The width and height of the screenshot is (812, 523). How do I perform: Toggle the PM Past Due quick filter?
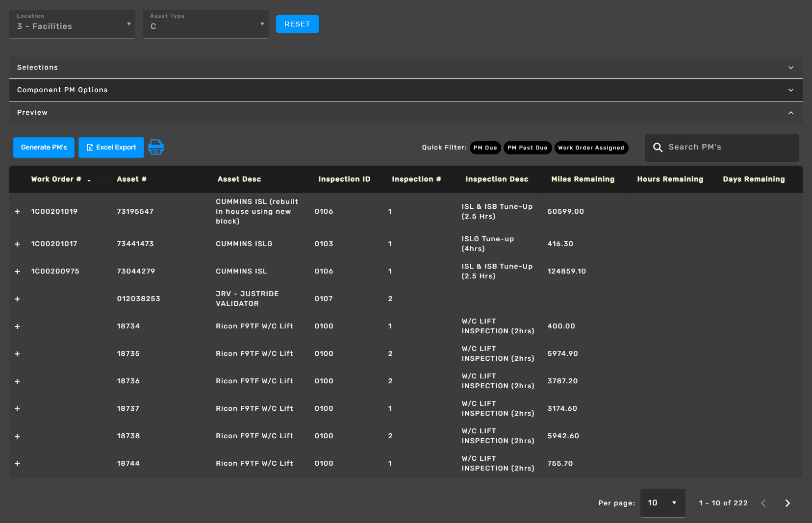coord(527,148)
